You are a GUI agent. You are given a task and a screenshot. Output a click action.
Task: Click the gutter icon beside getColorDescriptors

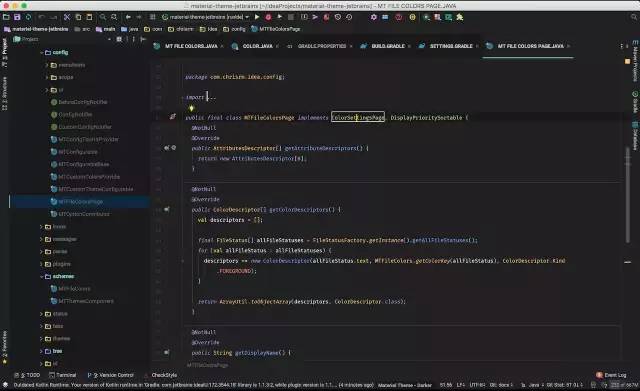167,209
